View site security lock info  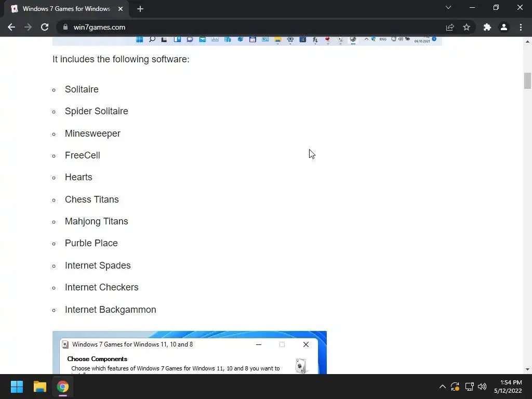[x=65, y=27]
